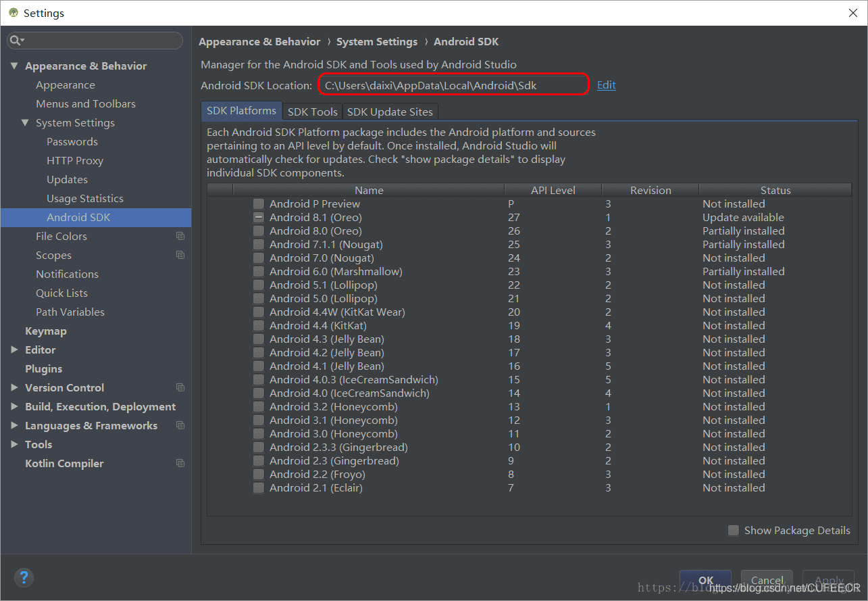Open the Appearance settings page
868x601 pixels.
[66, 85]
